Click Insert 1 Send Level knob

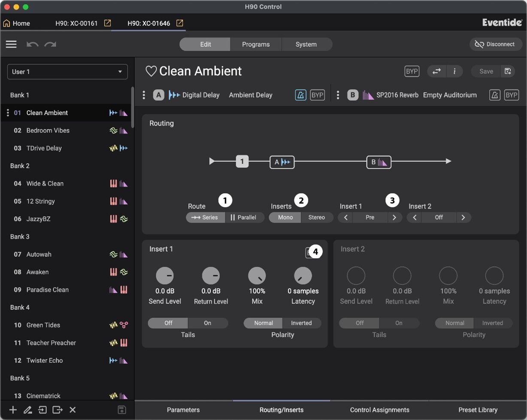(165, 276)
